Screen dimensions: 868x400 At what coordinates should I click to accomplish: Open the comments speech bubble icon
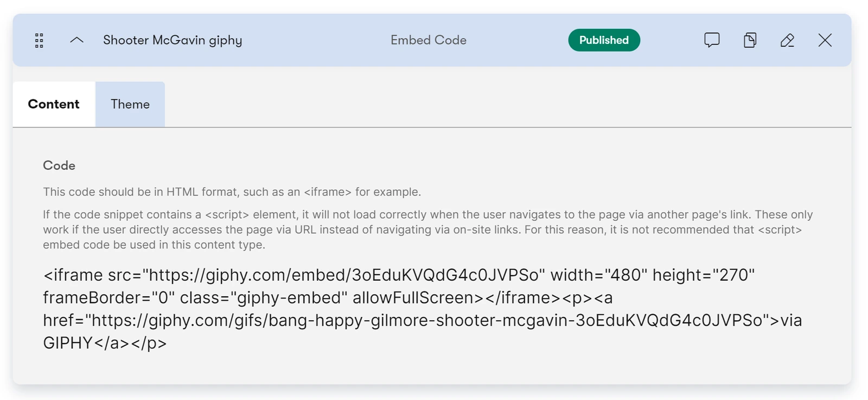click(712, 40)
